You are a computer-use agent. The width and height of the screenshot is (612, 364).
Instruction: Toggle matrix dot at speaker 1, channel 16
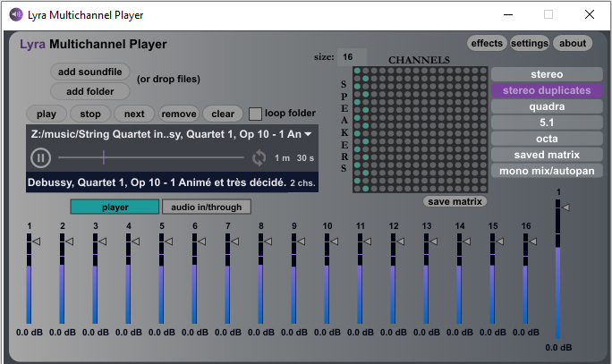coord(483,71)
